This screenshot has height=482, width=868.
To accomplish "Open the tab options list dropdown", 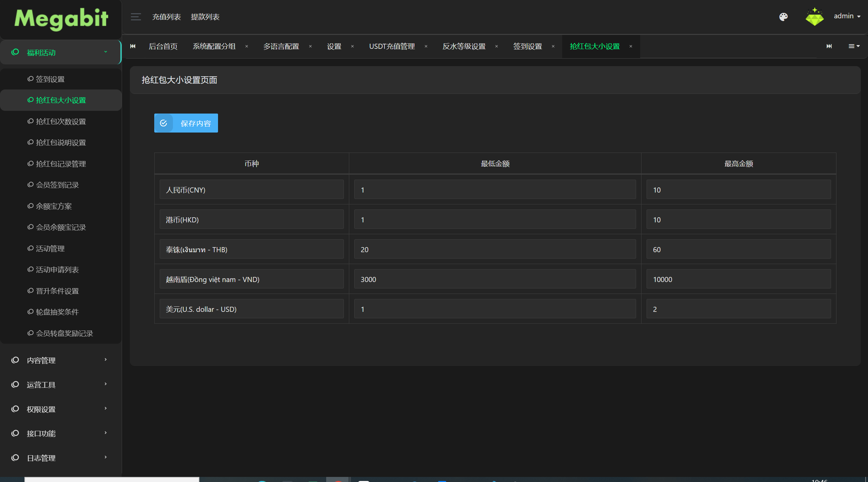I will [x=854, y=46].
